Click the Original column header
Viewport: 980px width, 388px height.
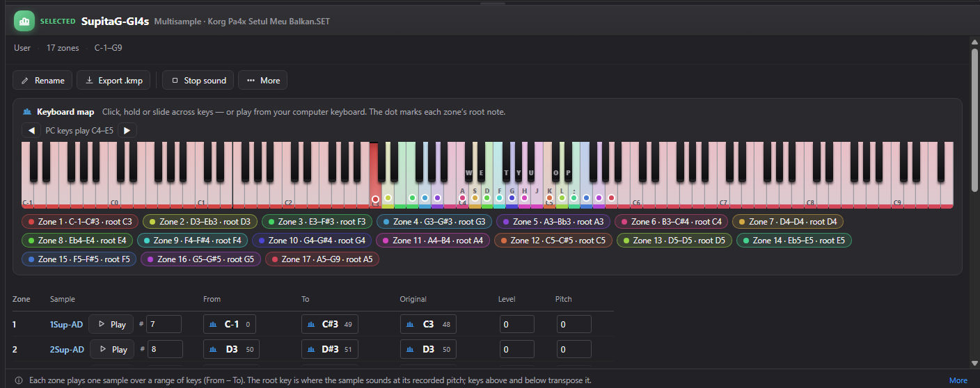(x=413, y=299)
